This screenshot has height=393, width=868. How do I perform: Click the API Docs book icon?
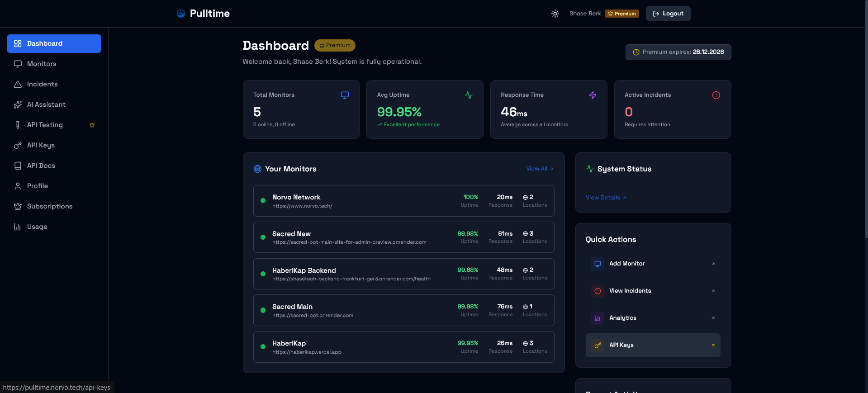click(x=18, y=166)
